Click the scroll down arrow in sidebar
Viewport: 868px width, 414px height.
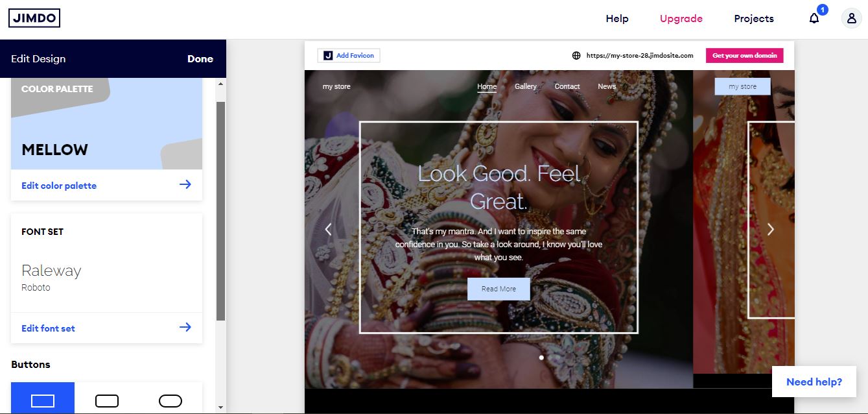pos(220,408)
